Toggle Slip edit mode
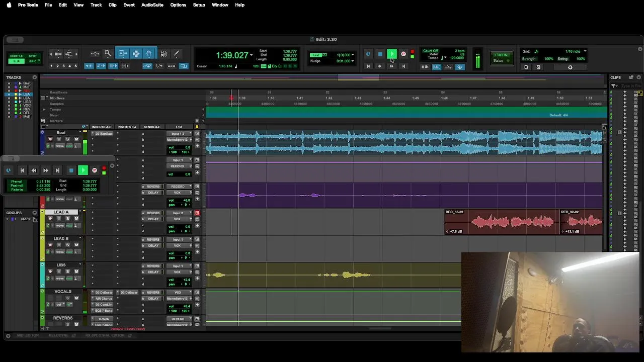 tap(17, 61)
